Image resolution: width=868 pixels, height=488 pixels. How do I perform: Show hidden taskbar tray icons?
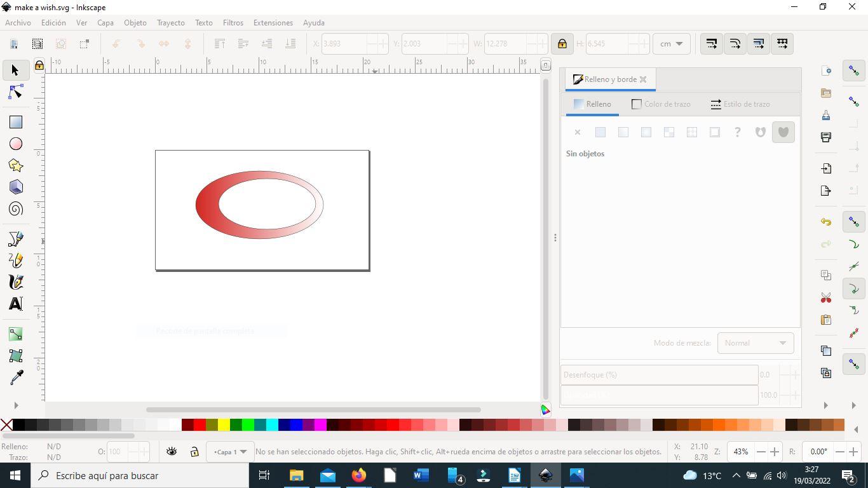click(736, 475)
